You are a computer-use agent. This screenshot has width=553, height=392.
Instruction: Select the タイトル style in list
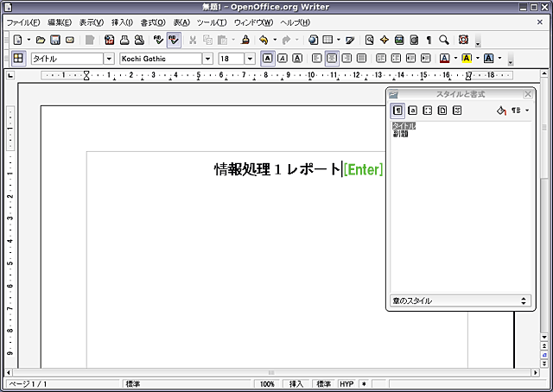click(x=404, y=125)
